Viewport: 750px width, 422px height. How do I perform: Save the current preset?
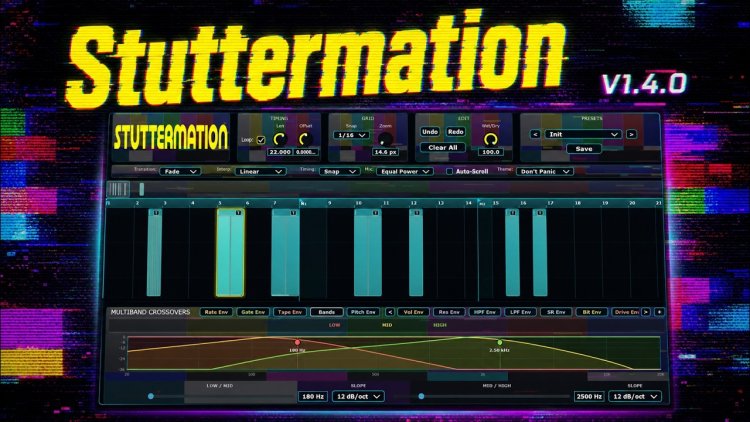584,149
